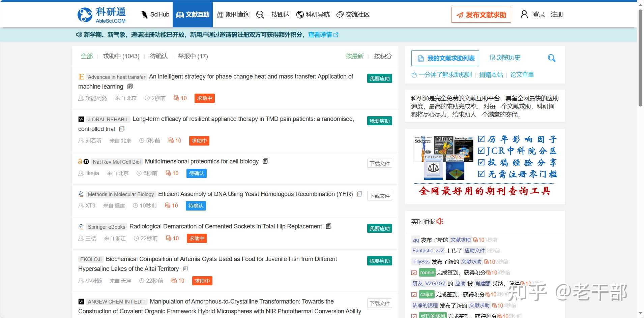This screenshot has width=644, height=318.
Task: Click the megaphone icon in the announcement banner
Action: point(79,34)
